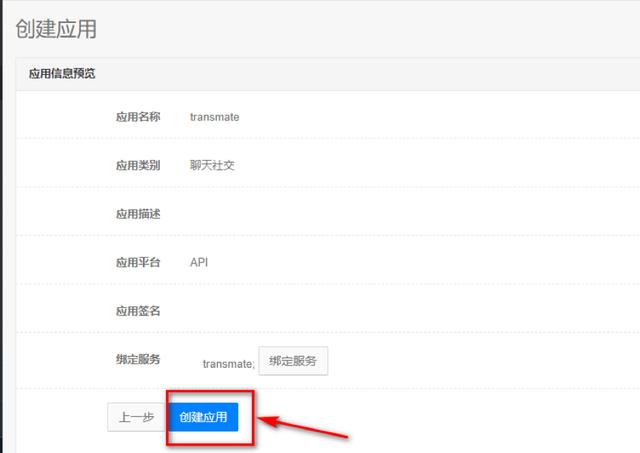Go back with the 上一步 button
Image resolution: width=640 pixels, height=453 pixels.
point(136,417)
